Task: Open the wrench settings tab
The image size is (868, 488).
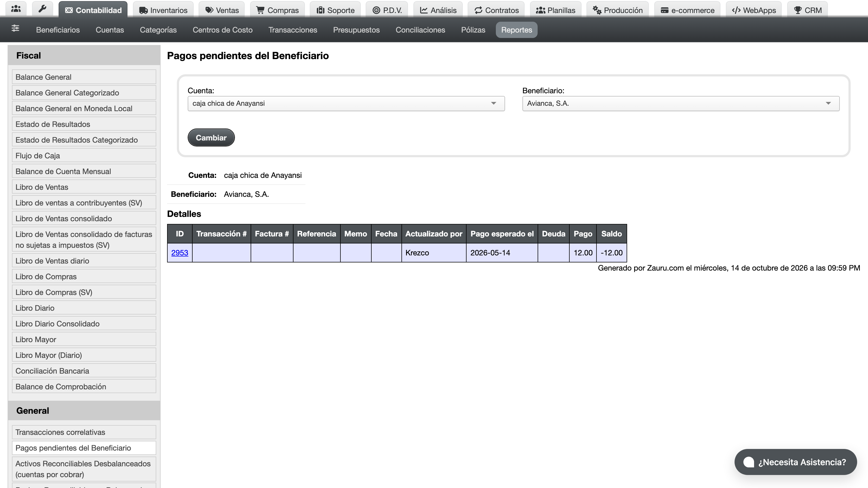Action: point(43,9)
